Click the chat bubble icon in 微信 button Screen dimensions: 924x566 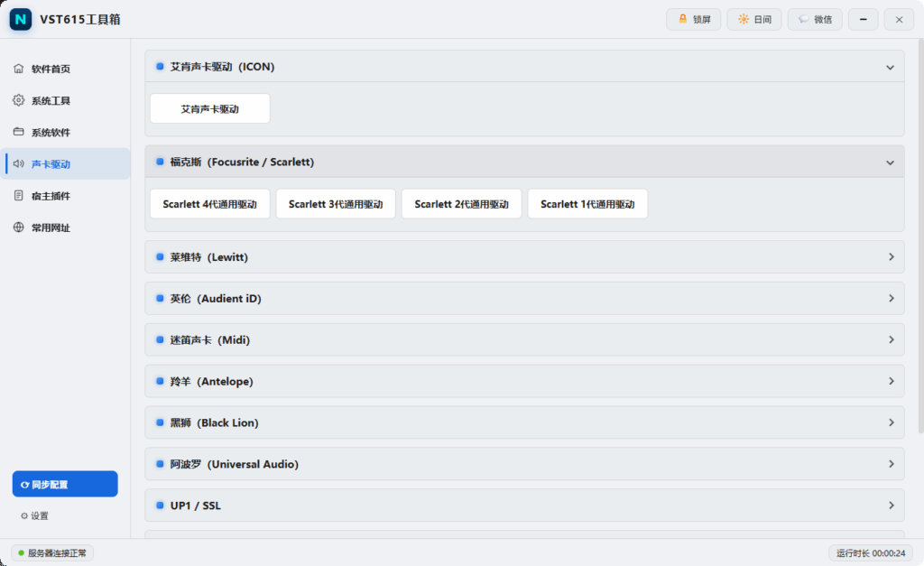click(x=804, y=19)
